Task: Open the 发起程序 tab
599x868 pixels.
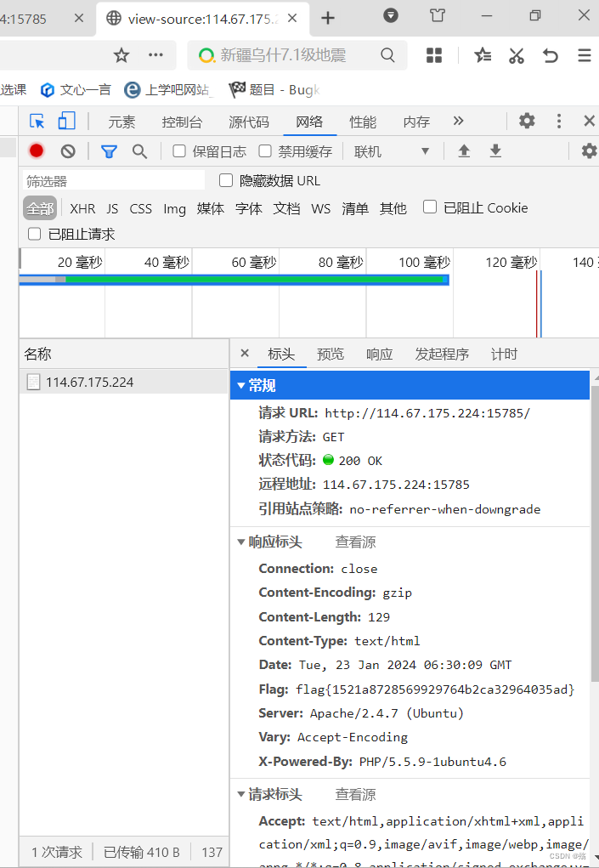Action: coord(442,354)
